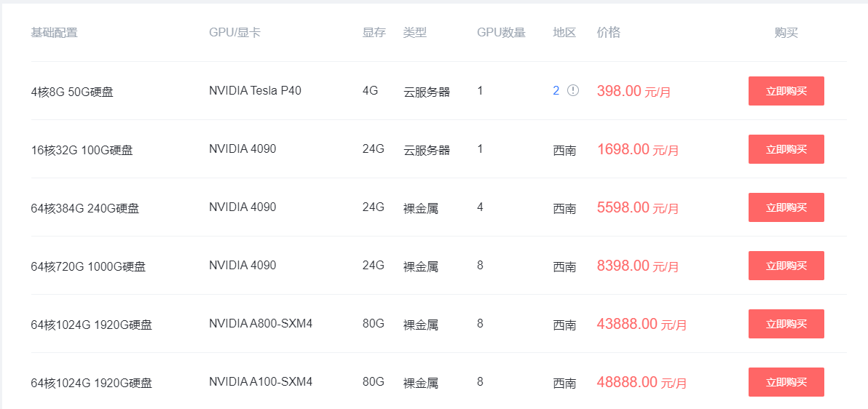Click the '1698.00 元/月' price
The image size is (868, 409).
point(638,149)
